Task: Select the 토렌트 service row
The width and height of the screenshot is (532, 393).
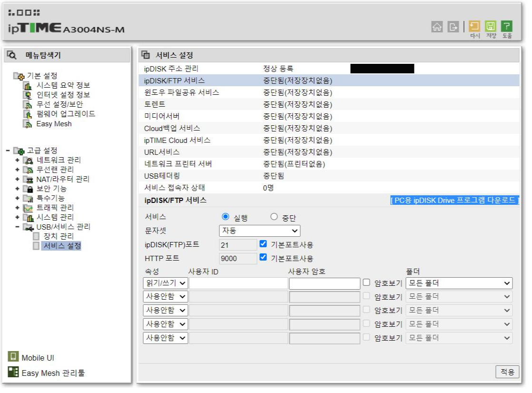Action: tap(329, 104)
